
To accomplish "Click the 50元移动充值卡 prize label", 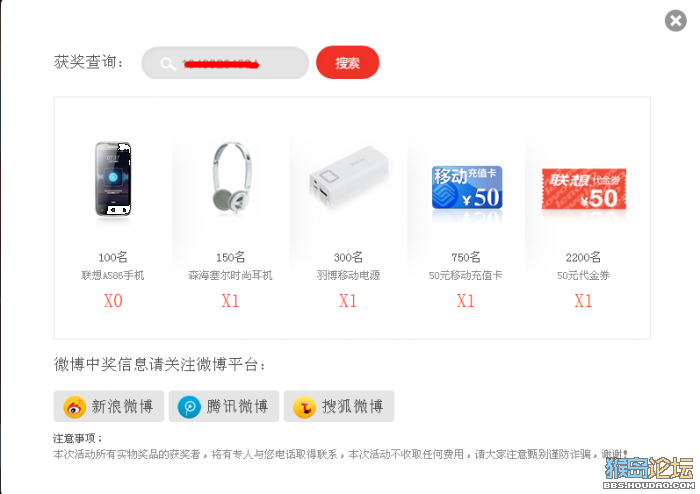I will [x=466, y=275].
